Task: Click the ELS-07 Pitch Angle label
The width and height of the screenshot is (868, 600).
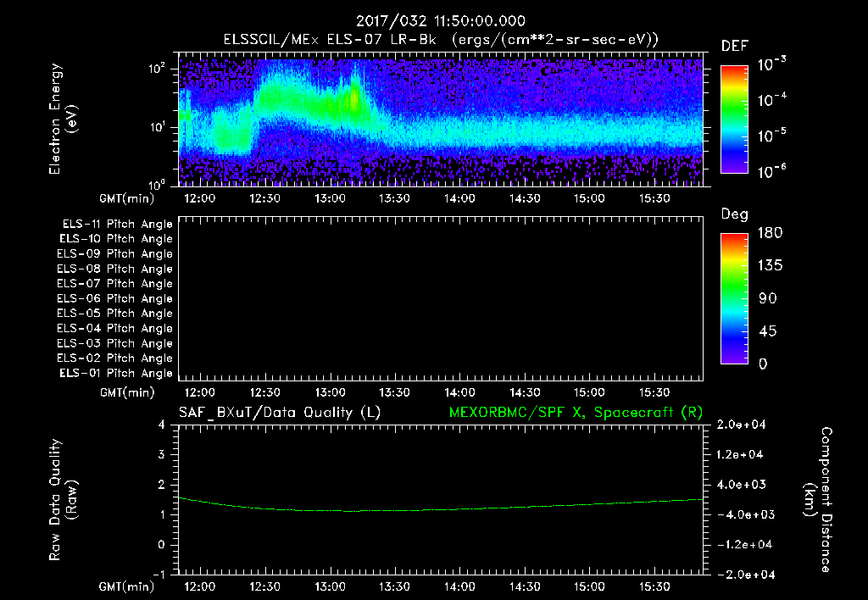Action: [x=114, y=283]
